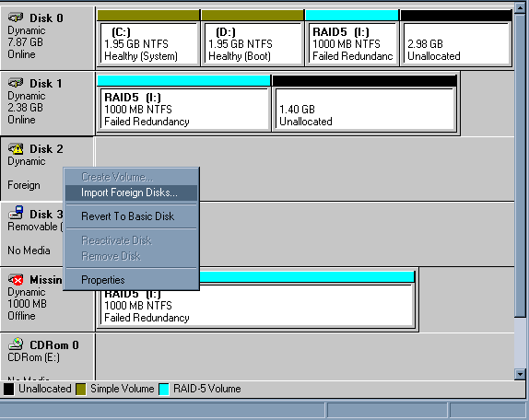Click the No Media text under Disk 3

coord(29,251)
